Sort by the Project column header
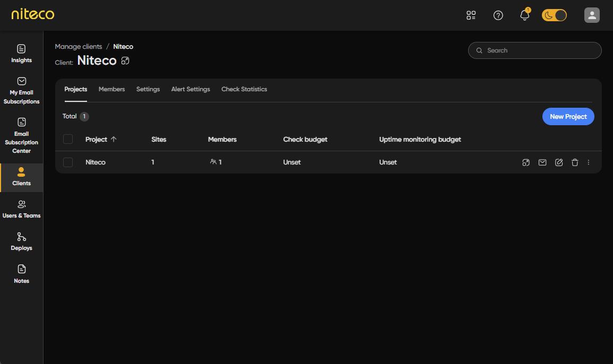Viewport: 613px width, 364px height. click(x=101, y=140)
